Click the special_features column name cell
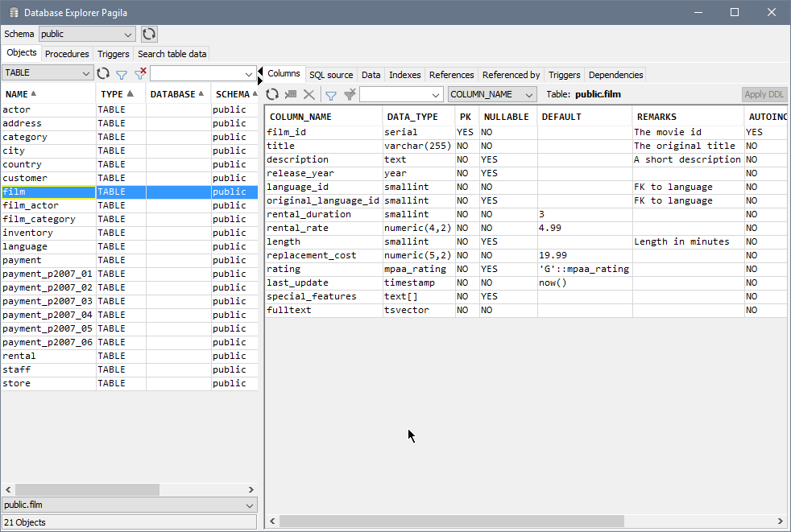The height and width of the screenshot is (532, 791). point(324,296)
